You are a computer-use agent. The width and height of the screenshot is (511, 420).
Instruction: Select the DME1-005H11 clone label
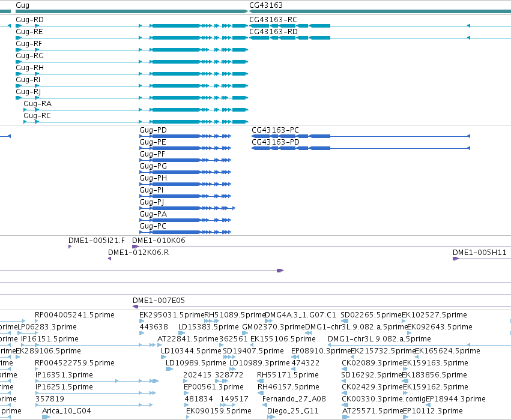(480, 253)
